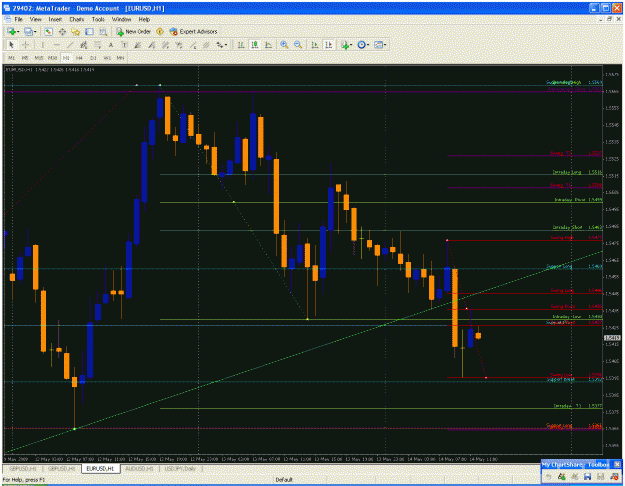Click the New Order button
625x486 pixels.
pyautogui.click(x=134, y=31)
